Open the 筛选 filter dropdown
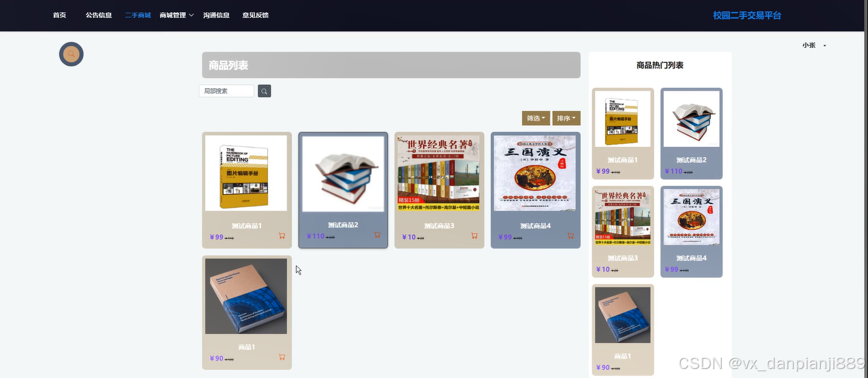Screen dimensions: 868x378 [x=535, y=118]
